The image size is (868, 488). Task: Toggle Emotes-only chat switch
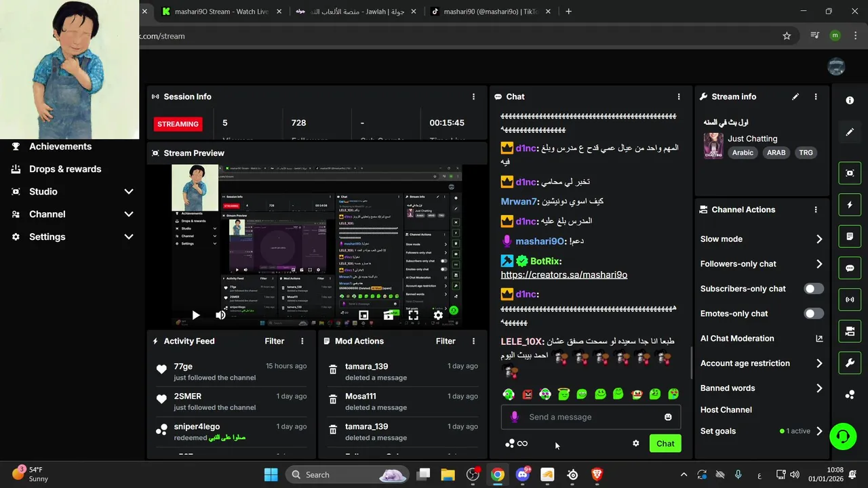coord(814,313)
